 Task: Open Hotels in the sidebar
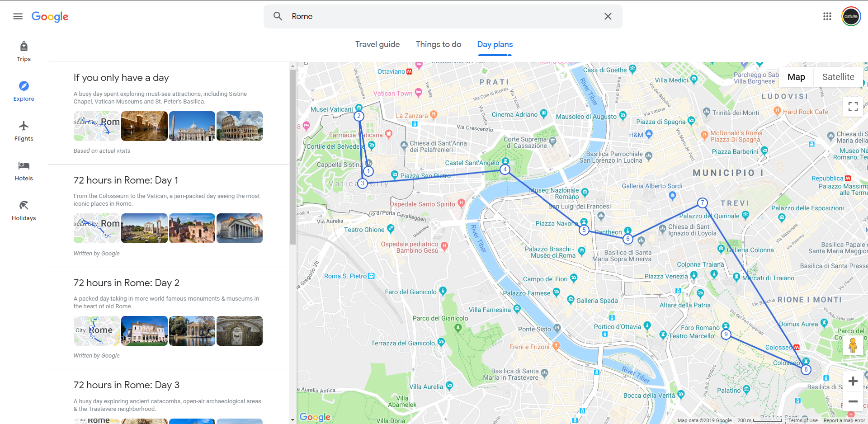coord(24,171)
